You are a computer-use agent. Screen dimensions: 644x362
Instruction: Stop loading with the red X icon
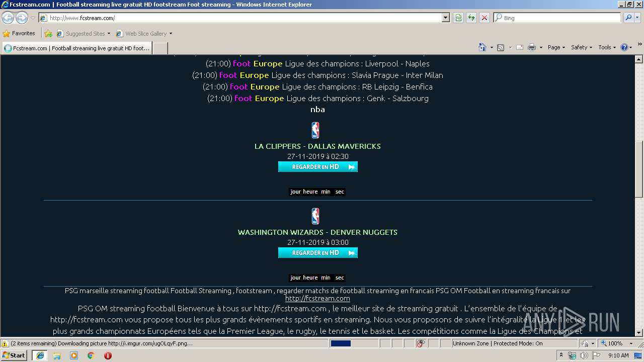pyautogui.click(x=485, y=18)
